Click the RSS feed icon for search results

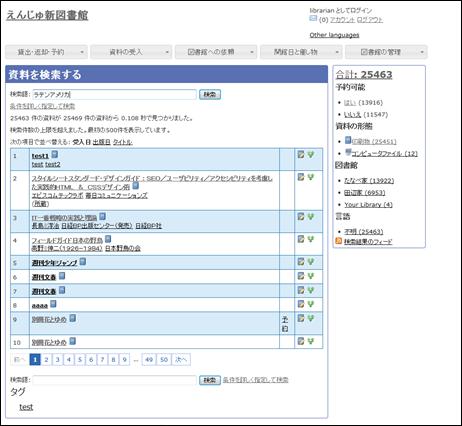(x=339, y=241)
